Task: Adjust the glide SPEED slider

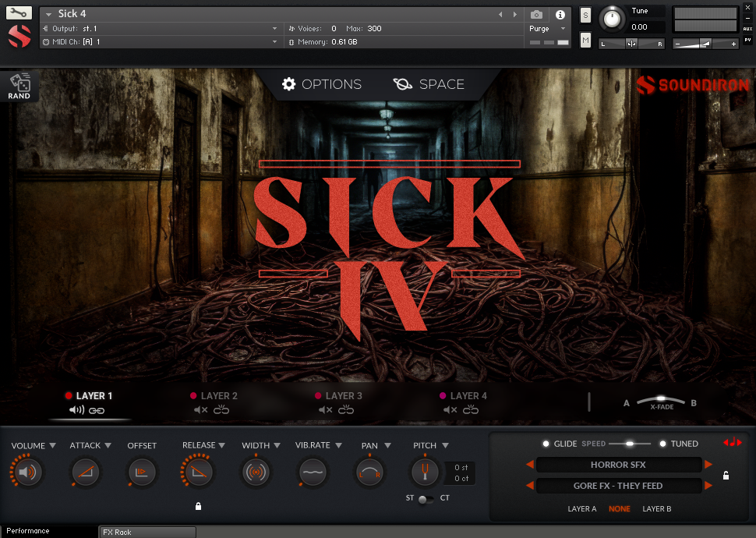Action: 630,444
